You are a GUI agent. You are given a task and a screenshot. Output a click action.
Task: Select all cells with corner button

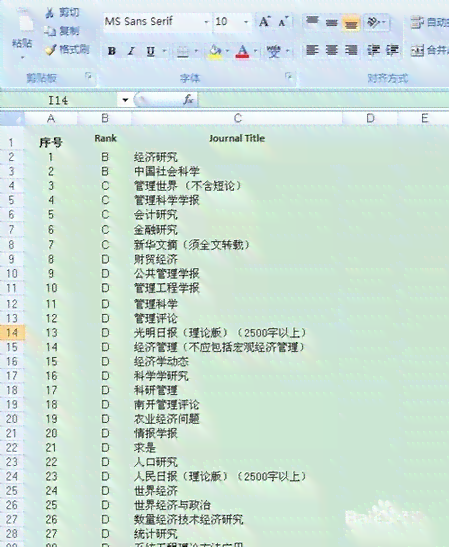(x=12, y=119)
